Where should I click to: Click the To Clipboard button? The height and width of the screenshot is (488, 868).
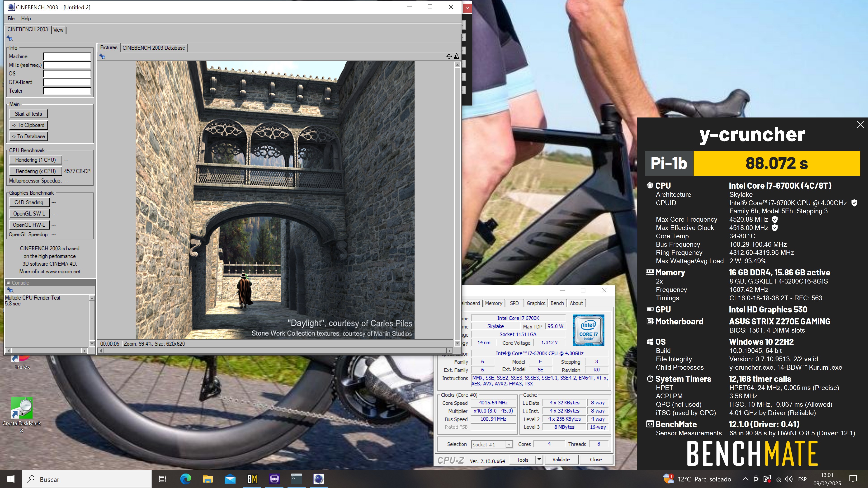point(28,125)
